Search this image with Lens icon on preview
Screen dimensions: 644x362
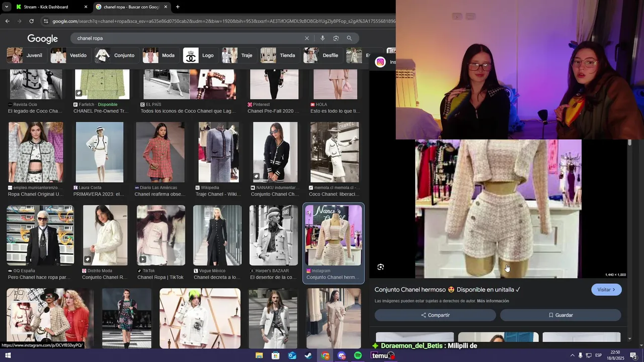380,267
